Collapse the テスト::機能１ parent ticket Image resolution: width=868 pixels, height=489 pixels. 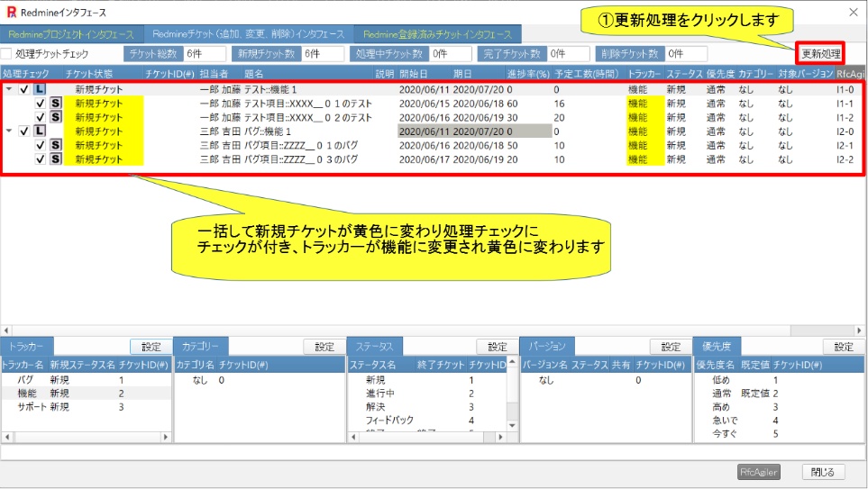9,88
